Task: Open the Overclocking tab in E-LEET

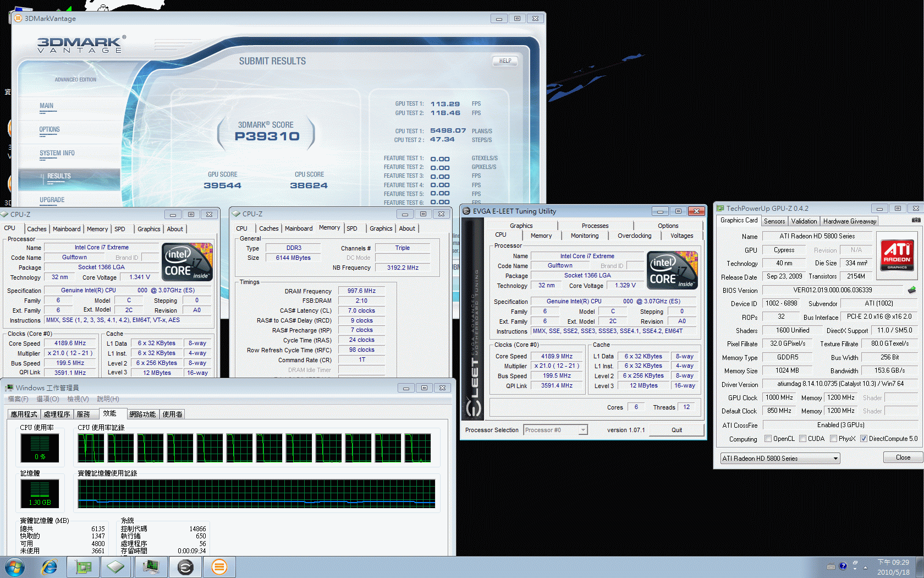Action: pos(634,236)
